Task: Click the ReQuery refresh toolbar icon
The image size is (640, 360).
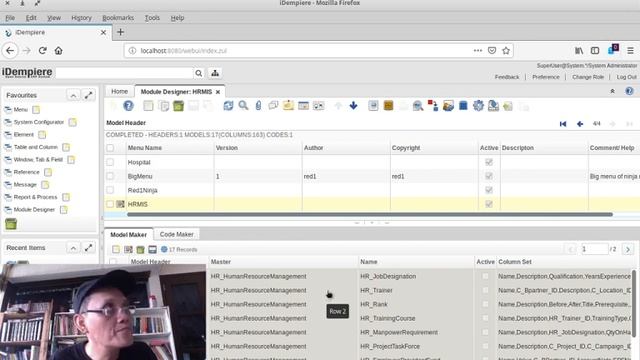Action: point(228,106)
